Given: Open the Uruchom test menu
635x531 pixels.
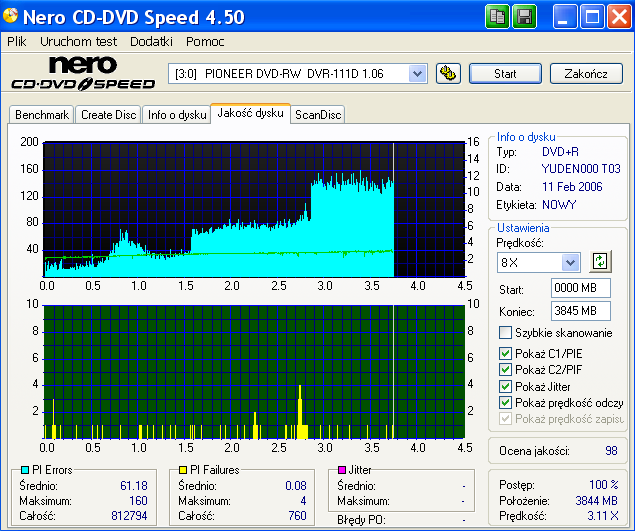Looking at the screenshot, I should 78,41.
